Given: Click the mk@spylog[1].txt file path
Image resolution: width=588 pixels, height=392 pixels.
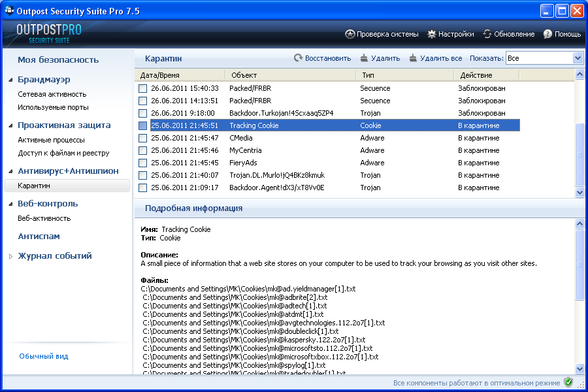Looking at the screenshot, I should pyautogui.click(x=234, y=365).
